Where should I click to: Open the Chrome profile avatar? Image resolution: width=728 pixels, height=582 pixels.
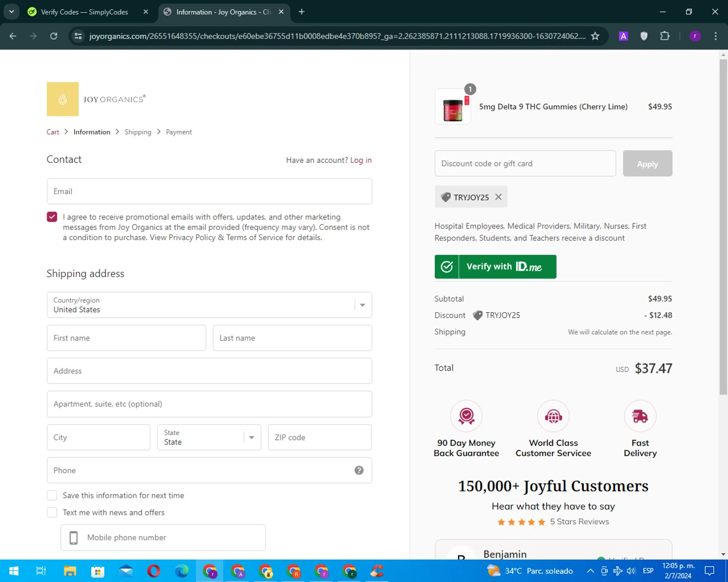(695, 36)
